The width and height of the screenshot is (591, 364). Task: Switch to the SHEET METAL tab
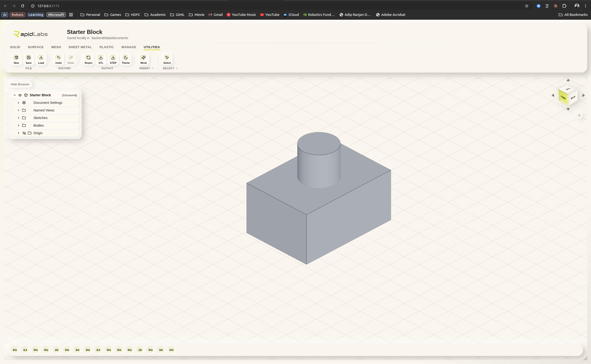pos(80,47)
